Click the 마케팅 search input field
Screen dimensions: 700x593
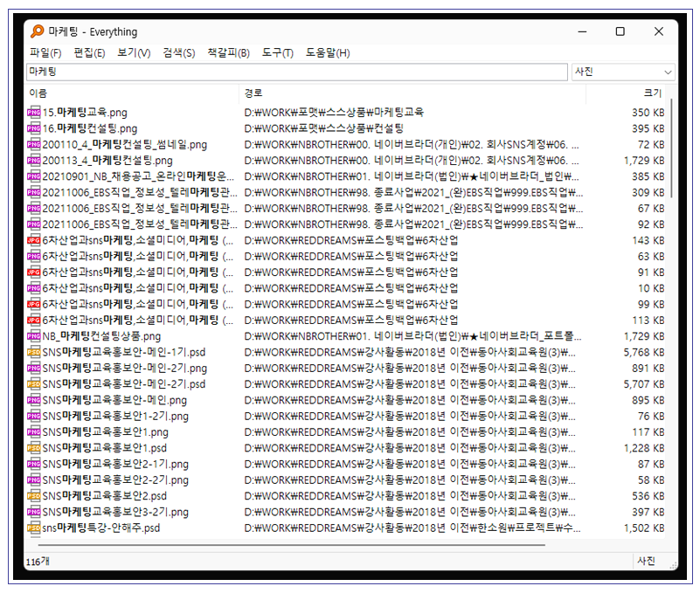(x=297, y=72)
